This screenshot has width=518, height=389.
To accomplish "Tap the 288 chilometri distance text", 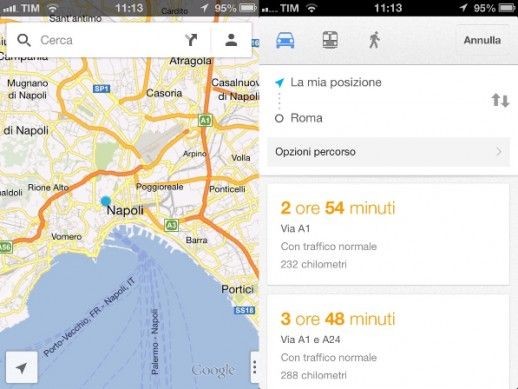I will click(x=313, y=375).
